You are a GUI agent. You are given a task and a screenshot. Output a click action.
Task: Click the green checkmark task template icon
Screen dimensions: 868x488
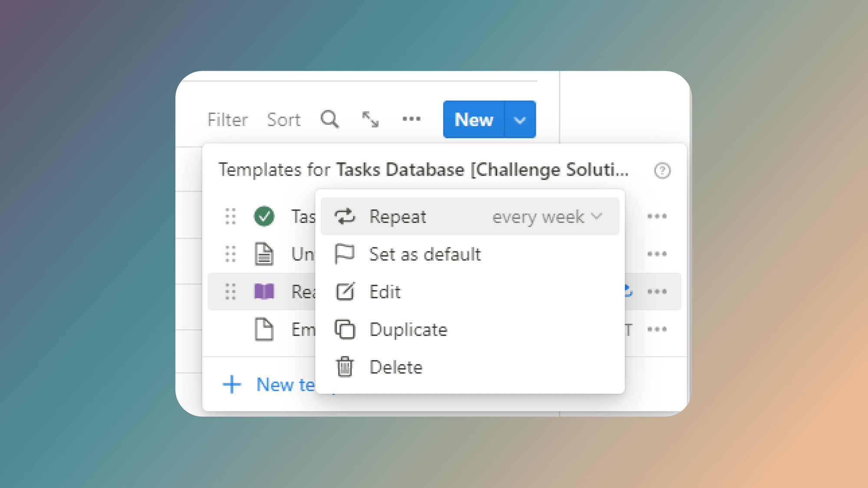[264, 216]
